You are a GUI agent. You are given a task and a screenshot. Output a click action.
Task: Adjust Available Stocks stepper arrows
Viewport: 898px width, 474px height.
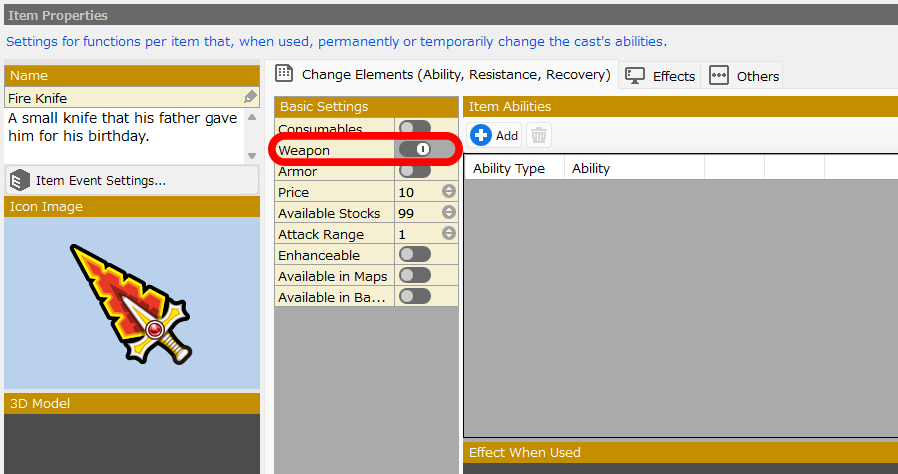[449, 213]
